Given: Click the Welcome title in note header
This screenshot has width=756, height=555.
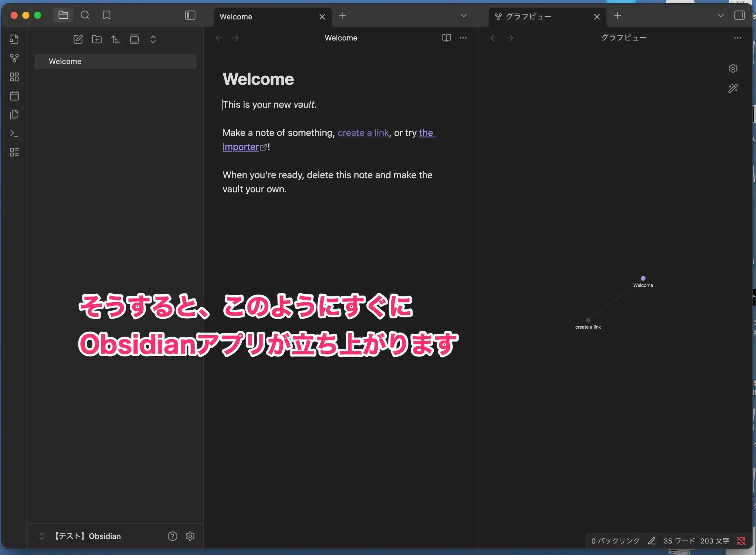Looking at the screenshot, I should coord(341,38).
